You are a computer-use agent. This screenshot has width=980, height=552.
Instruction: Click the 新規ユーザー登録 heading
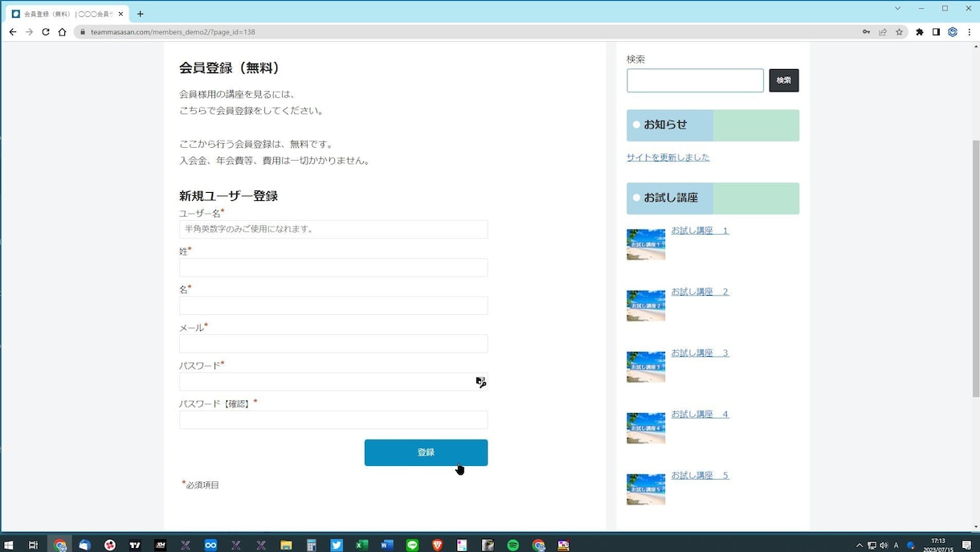tap(228, 196)
